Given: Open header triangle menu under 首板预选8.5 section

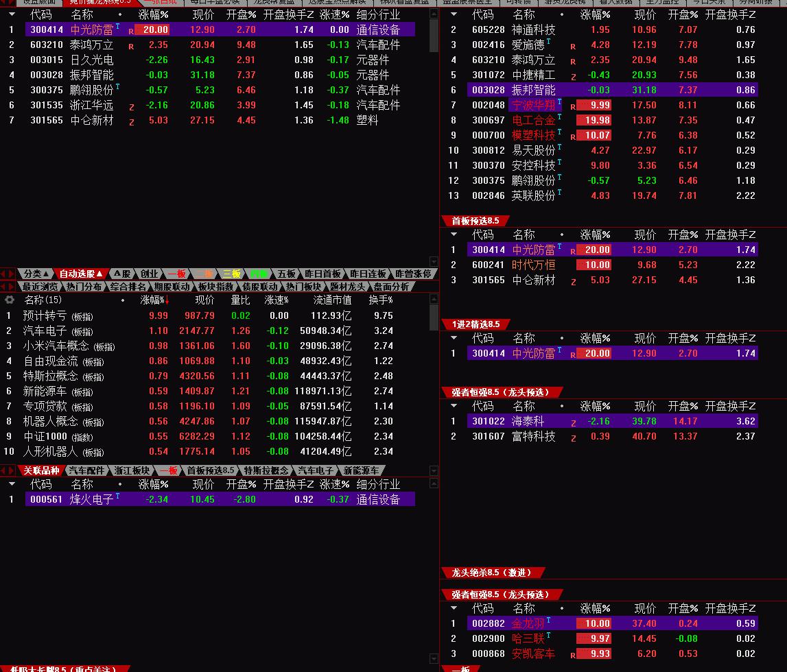Looking at the screenshot, I should point(454,235).
